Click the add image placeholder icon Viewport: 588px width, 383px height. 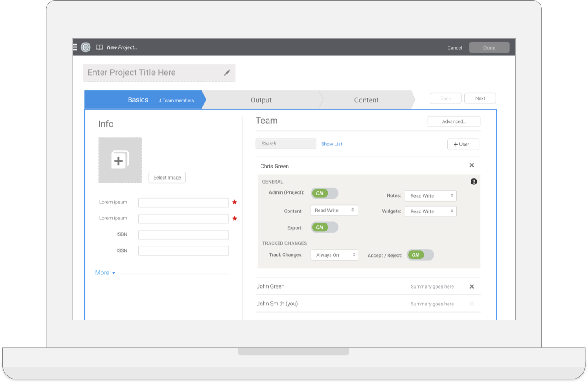coord(120,160)
